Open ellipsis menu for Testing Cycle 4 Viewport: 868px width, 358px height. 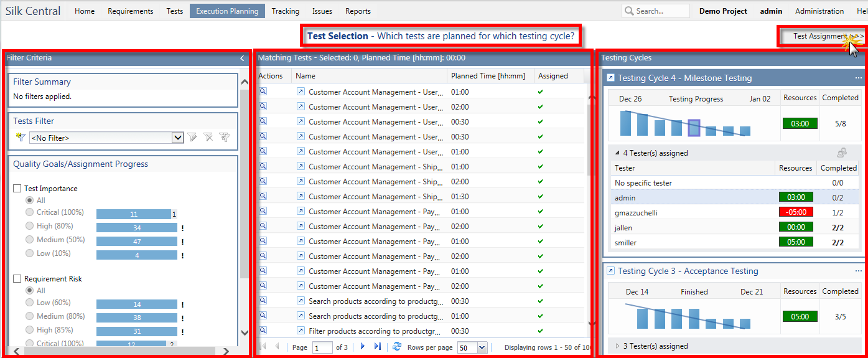859,78
